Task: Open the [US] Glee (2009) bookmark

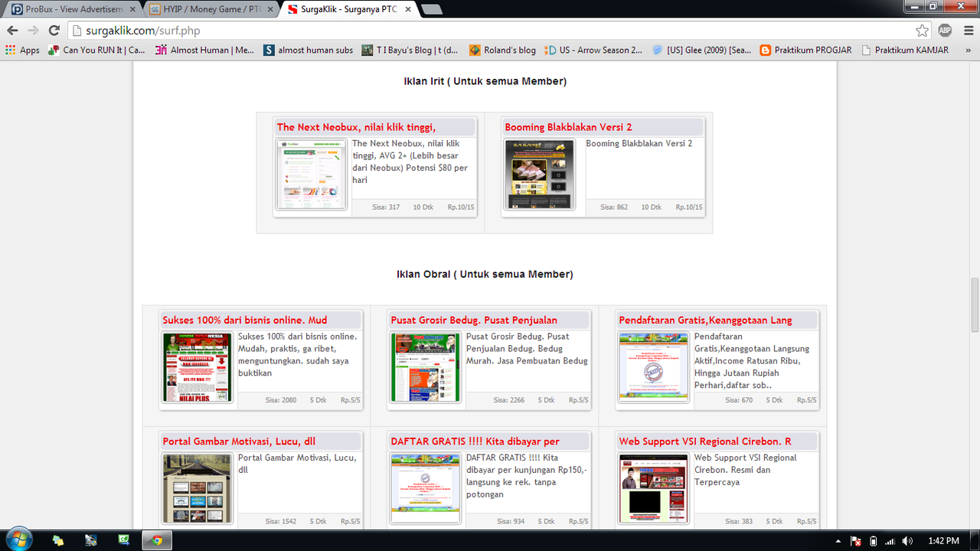Action: (701, 50)
